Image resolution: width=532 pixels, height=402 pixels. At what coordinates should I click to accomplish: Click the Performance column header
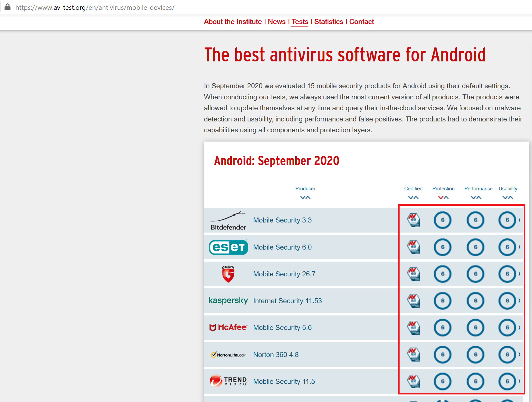(x=478, y=189)
